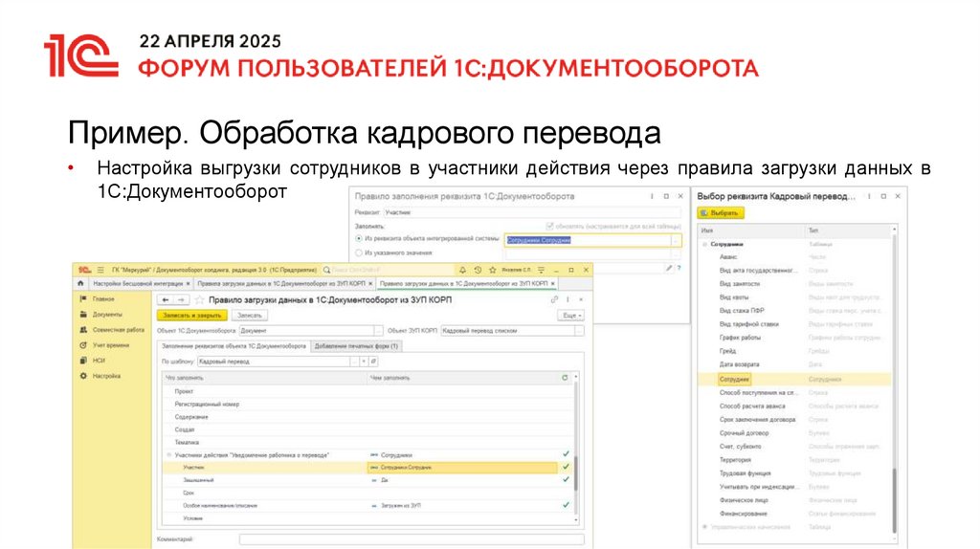Click pencil edit icon in rule dialog
The image size is (980, 549).
click(x=668, y=268)
